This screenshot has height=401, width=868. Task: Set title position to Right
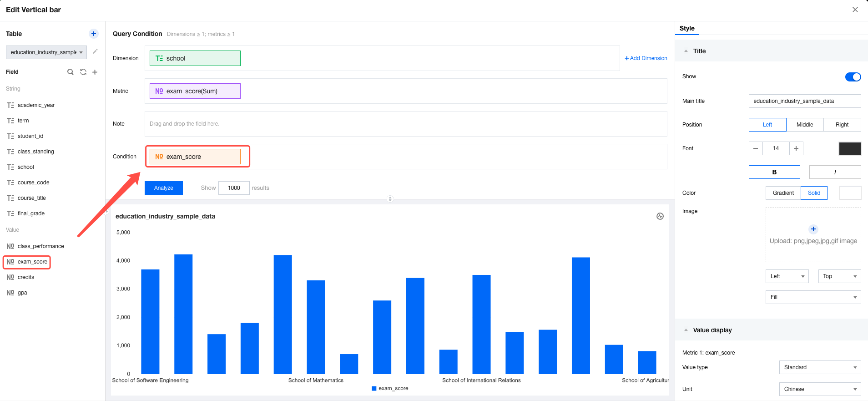click(842, 125)
